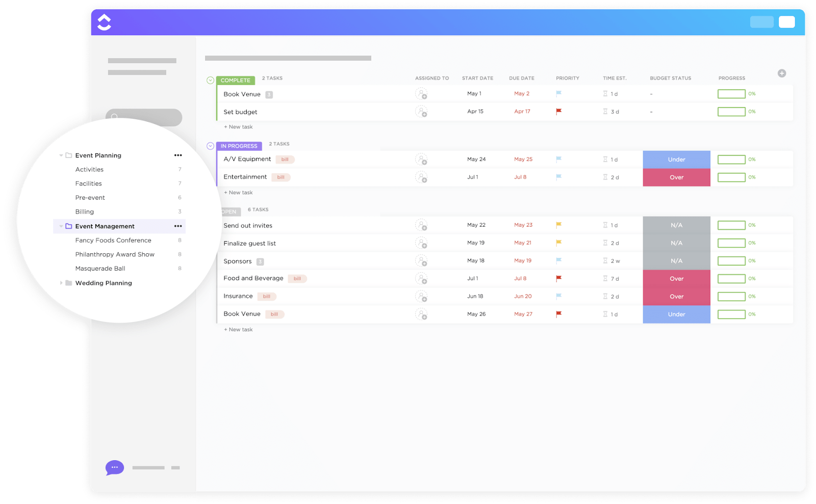The height and width of the screenshot is (504, 816).
Task: Expand the Wedding Planning folder
Action: pos(61,283)
